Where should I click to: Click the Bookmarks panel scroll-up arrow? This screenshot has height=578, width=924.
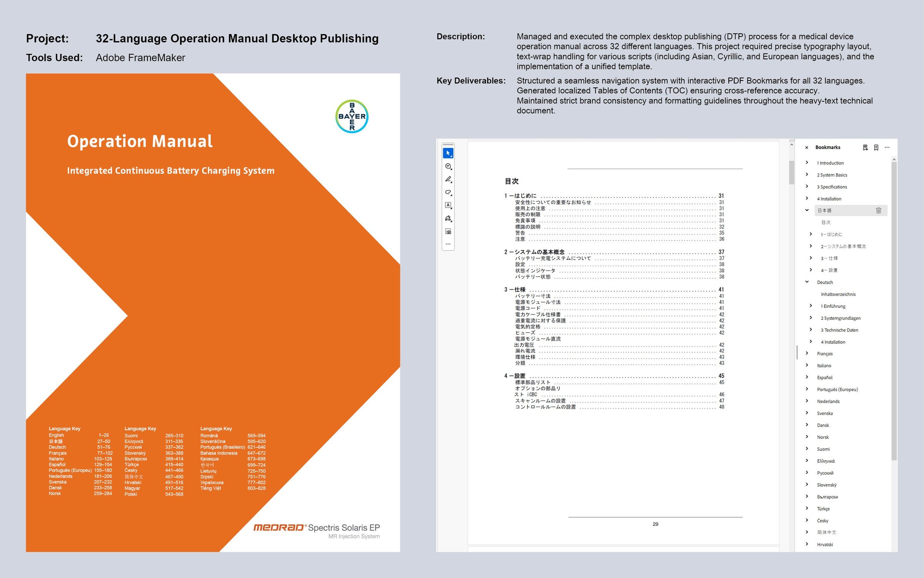894,159
